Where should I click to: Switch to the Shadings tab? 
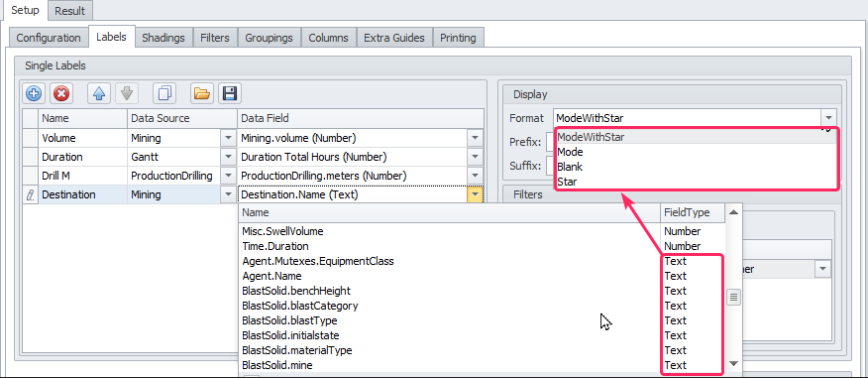coord(163,38)
